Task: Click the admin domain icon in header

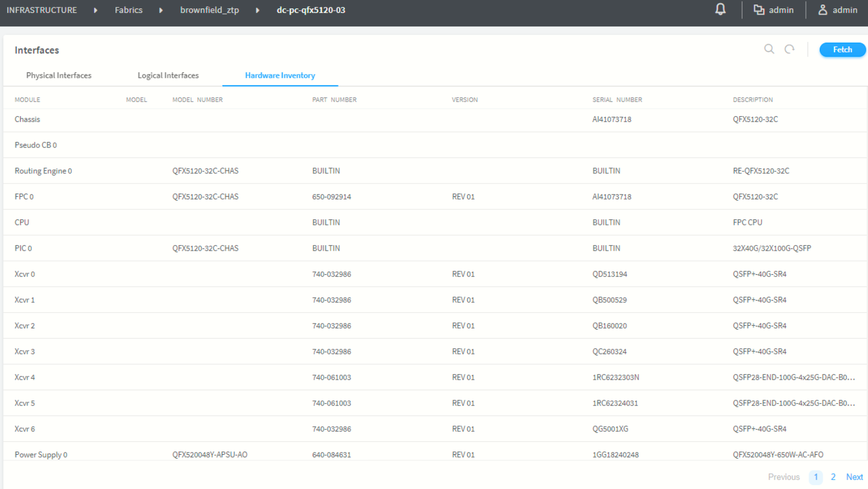Action: pos(759,10)
